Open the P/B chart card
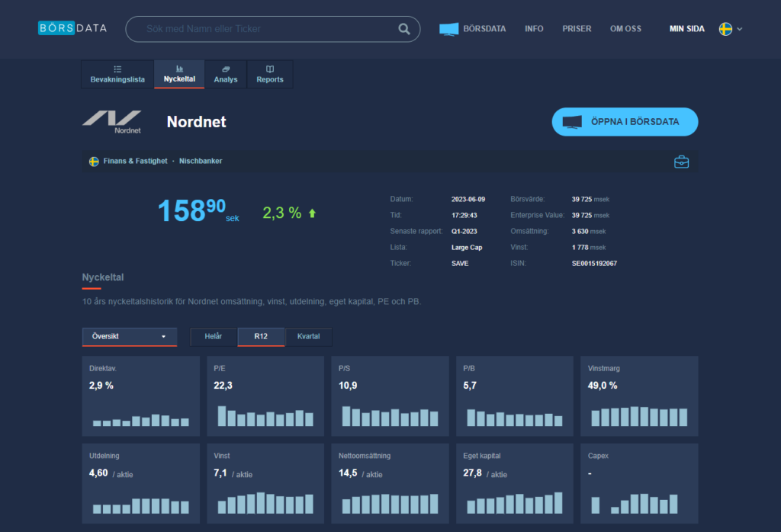781x532 pixels. coord(515,396)
